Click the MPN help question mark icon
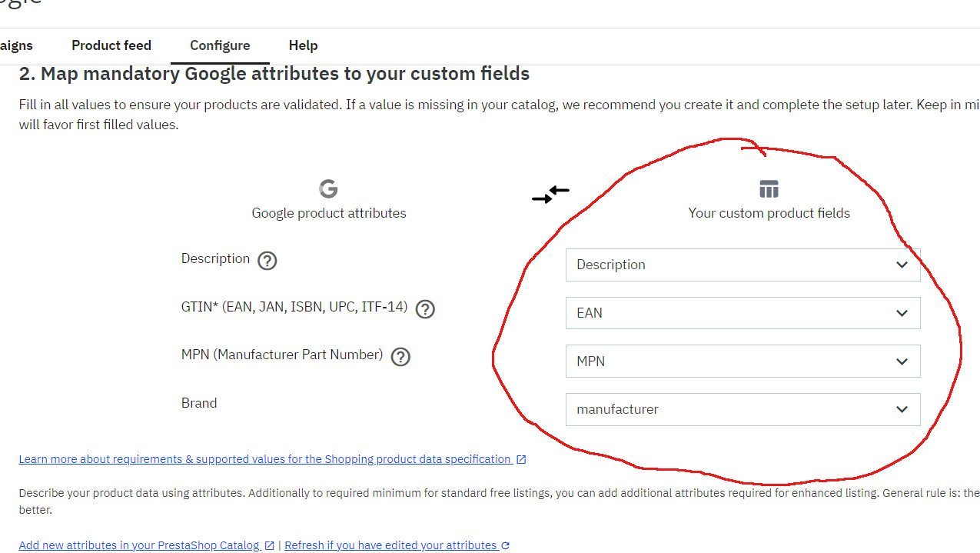The width and height of the screenshot is (980, 553). click(400, 357)
